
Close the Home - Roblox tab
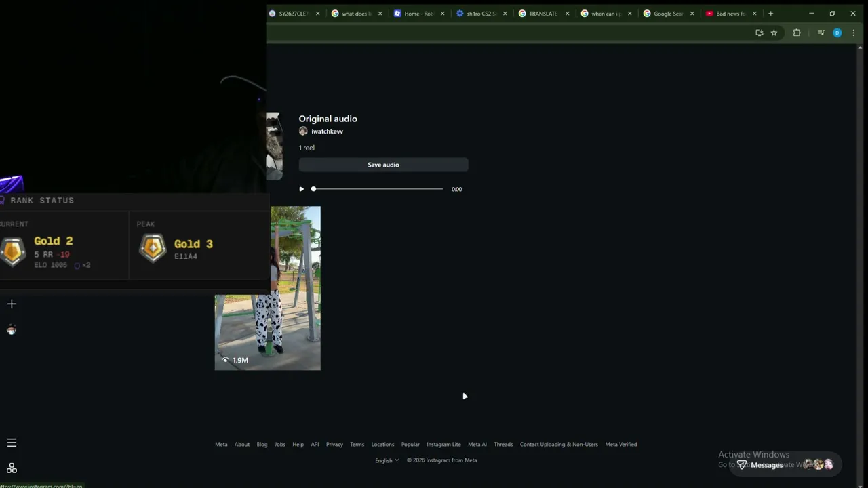(442, 14)
